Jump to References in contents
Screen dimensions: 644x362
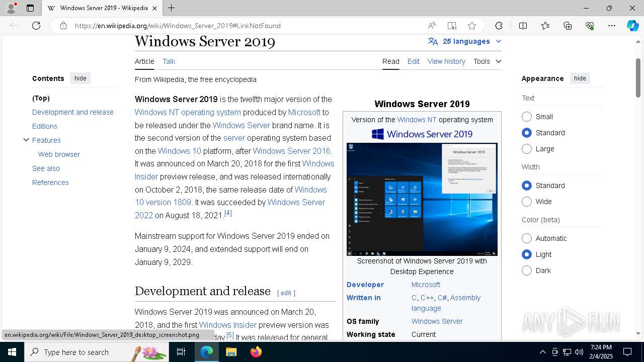coord(50,183)
